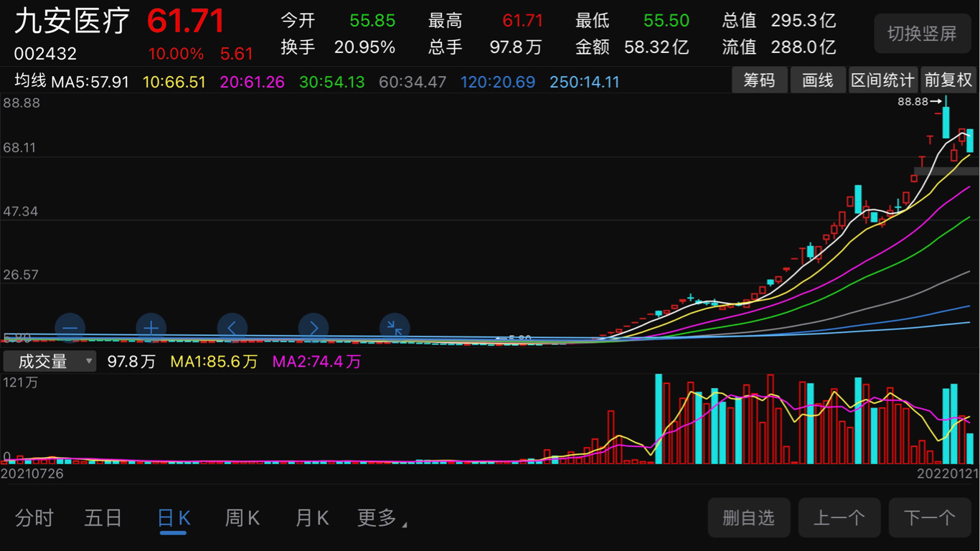
Task: Click the 切换竖屏 button
Action: pyautogui.click(x=923, y=33)
